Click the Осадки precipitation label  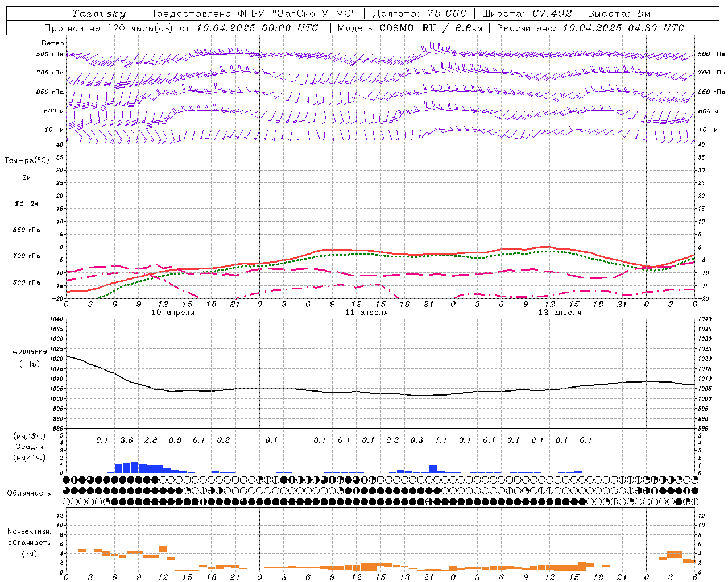pos(30,447)
